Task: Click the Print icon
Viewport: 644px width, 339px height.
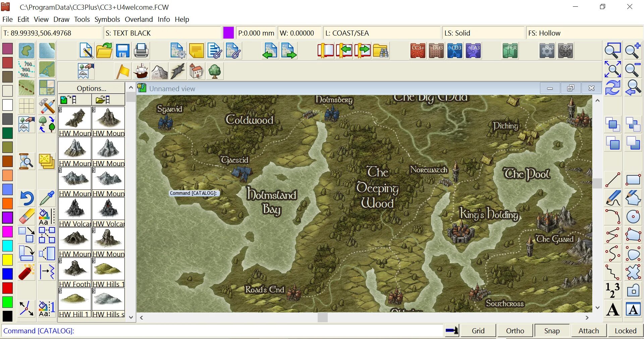Action: click(141, 51)
